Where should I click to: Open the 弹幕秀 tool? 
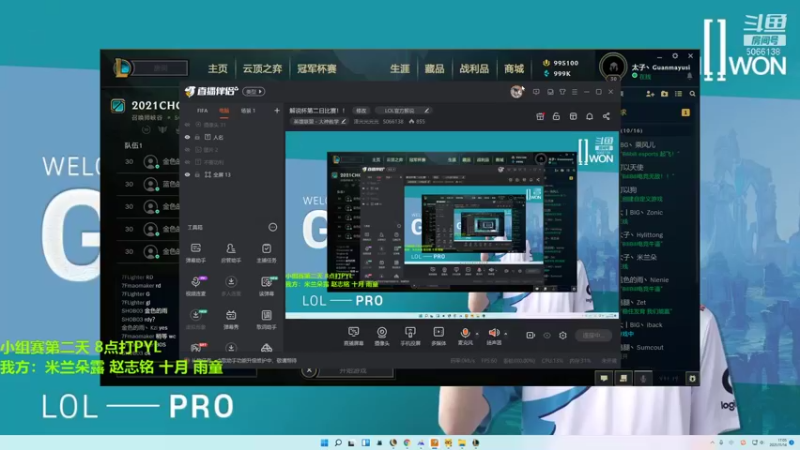[x=231, y=320]
